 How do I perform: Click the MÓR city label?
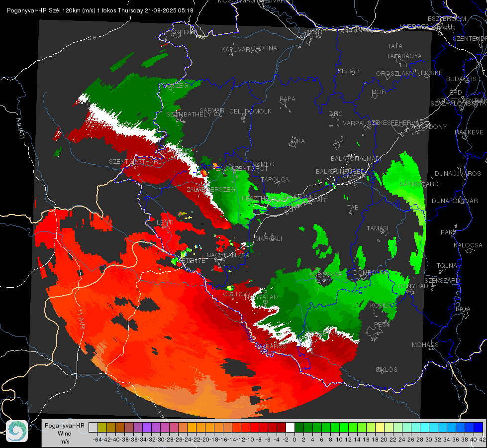tap(379, 92)
